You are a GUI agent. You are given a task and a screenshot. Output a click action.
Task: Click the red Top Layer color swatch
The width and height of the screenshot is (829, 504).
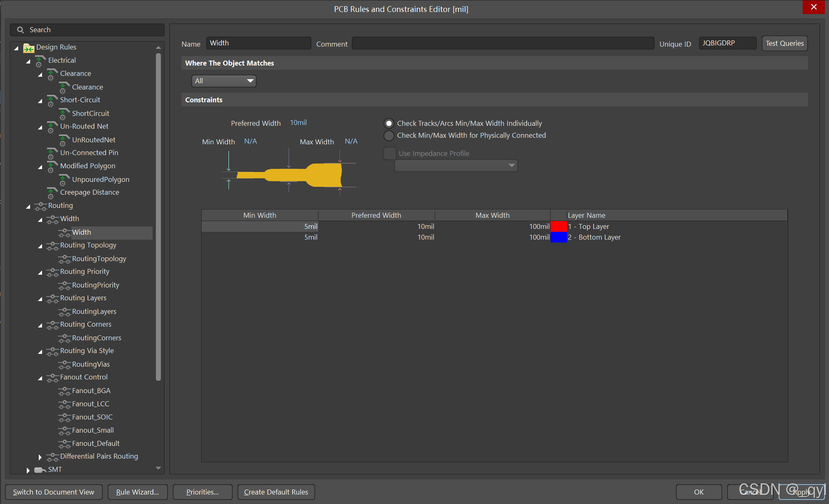pos(559,226)
